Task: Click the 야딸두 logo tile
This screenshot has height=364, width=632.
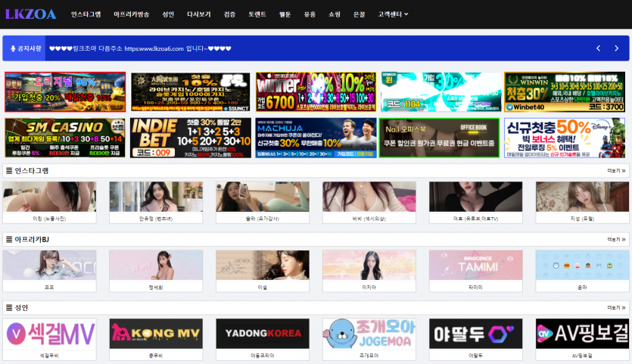Action: 475,334
